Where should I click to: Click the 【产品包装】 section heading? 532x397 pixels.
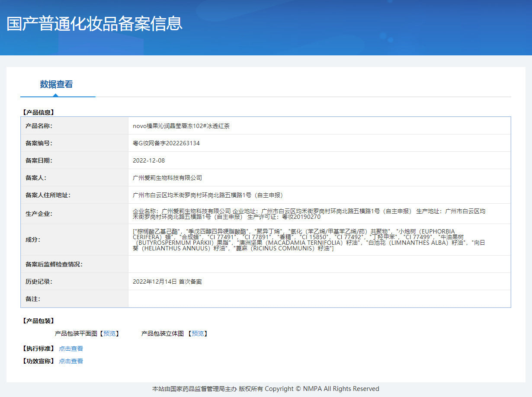(x=38, y=321)
